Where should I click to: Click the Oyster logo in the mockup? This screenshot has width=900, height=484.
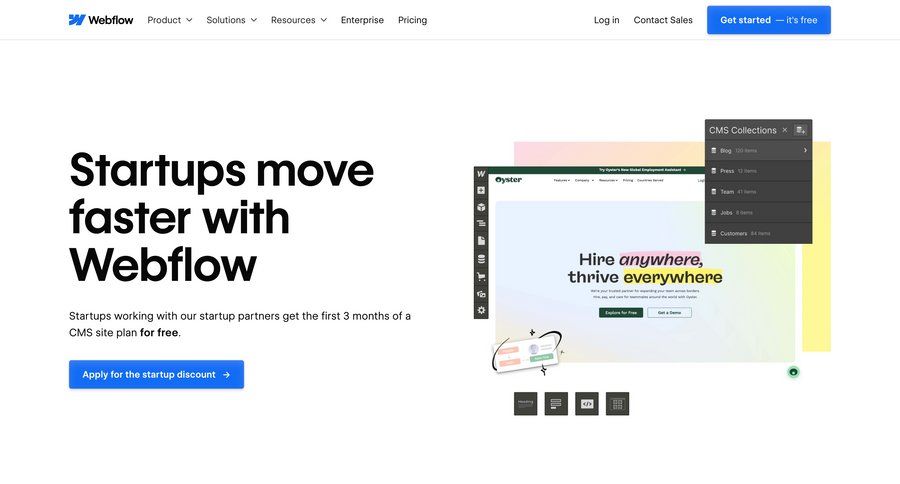(509, 180)
